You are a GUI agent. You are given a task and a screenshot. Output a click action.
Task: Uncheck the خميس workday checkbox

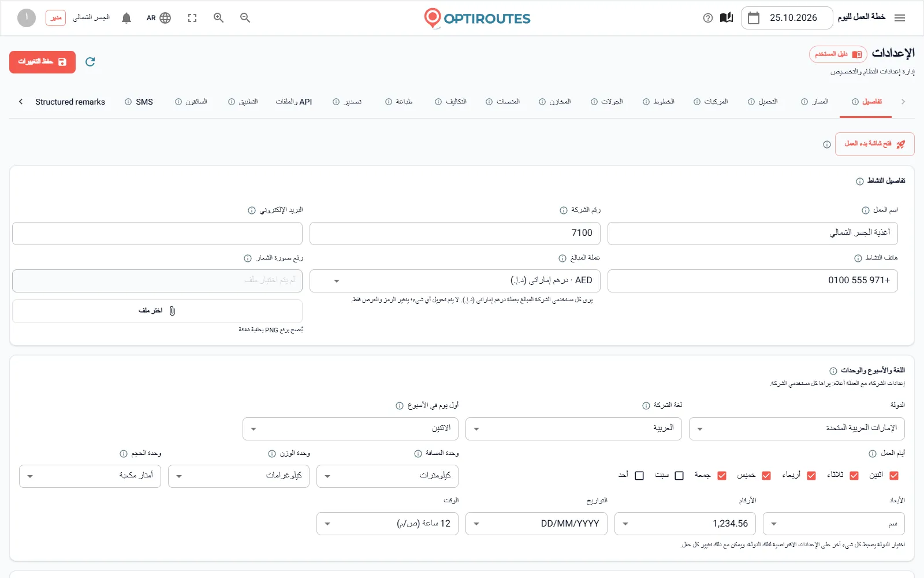[x=766, y=476]
